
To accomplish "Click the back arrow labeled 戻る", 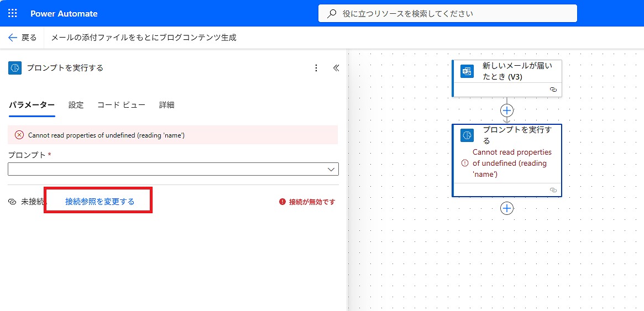I will [x=22, y=38].
